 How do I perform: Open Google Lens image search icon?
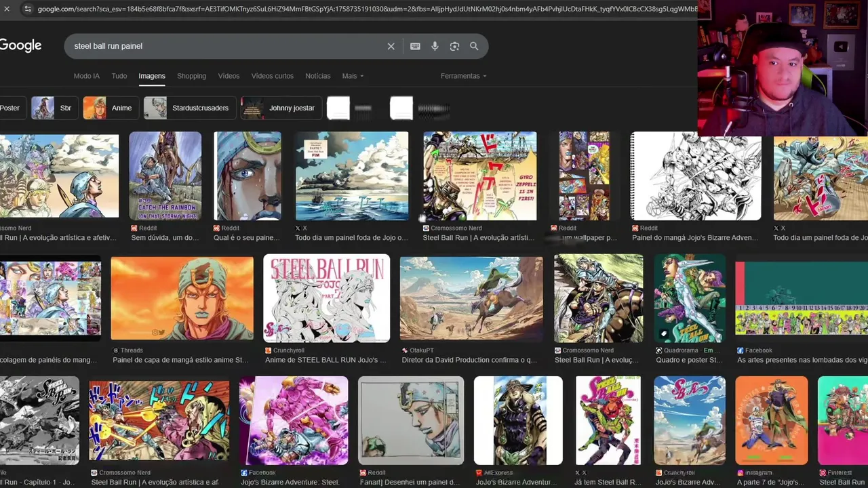(x=454, y=46)
